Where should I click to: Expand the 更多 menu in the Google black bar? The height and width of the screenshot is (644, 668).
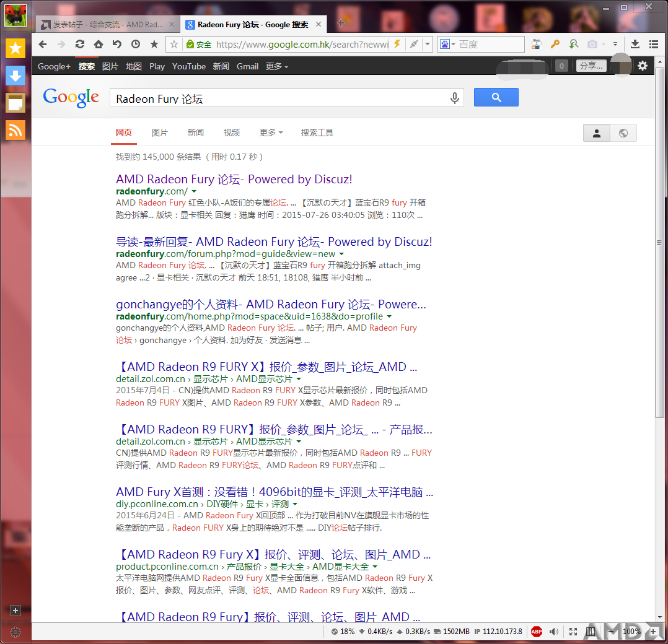pos(277,66)
